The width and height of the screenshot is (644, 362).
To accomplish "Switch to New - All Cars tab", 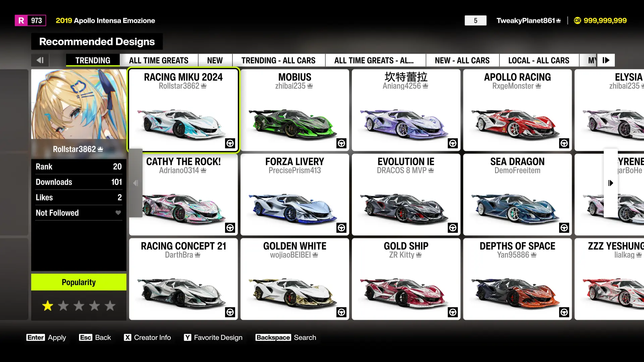I will [x=462, y=60].
